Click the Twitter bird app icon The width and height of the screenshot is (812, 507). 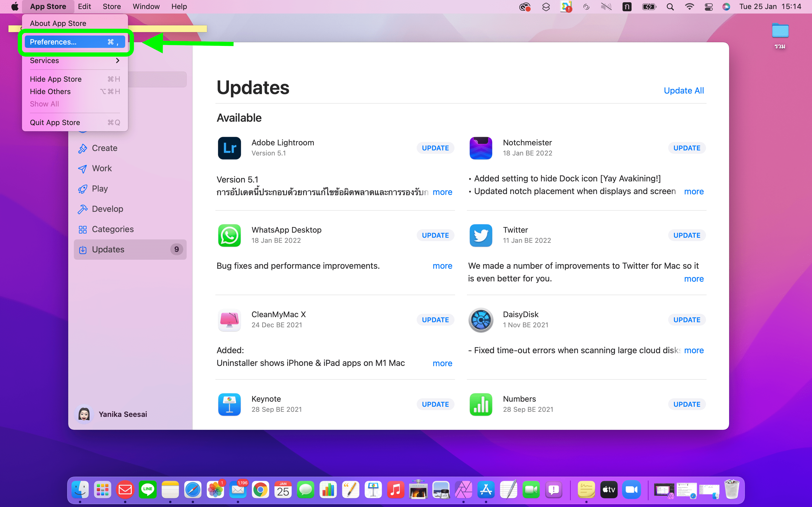(x=481, y=235)
